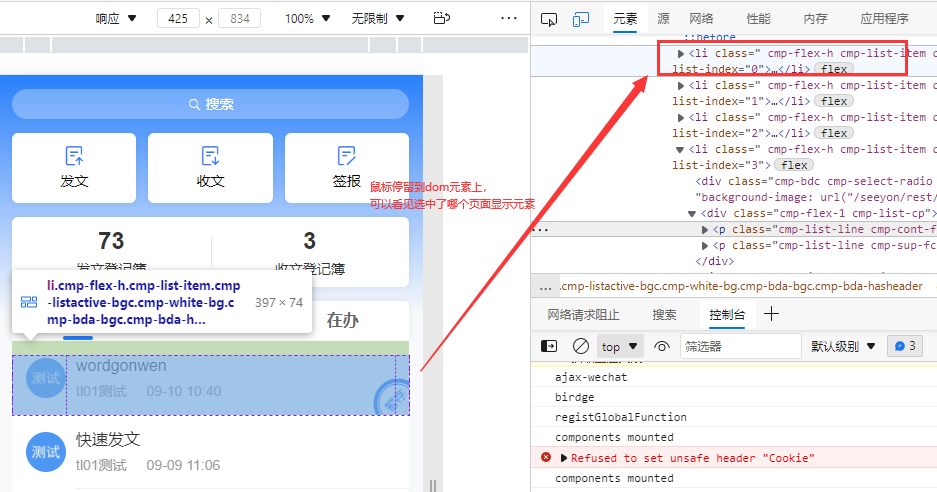
Task: Expand the p cmp-list-line cmp-cont-f node
Action: click(705, 230)
